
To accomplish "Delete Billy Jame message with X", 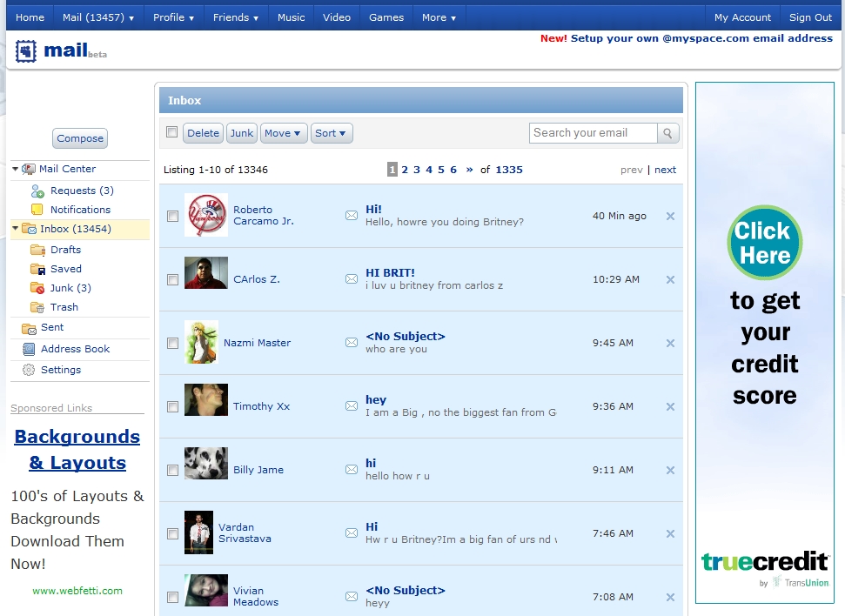I will click(670, 471).
